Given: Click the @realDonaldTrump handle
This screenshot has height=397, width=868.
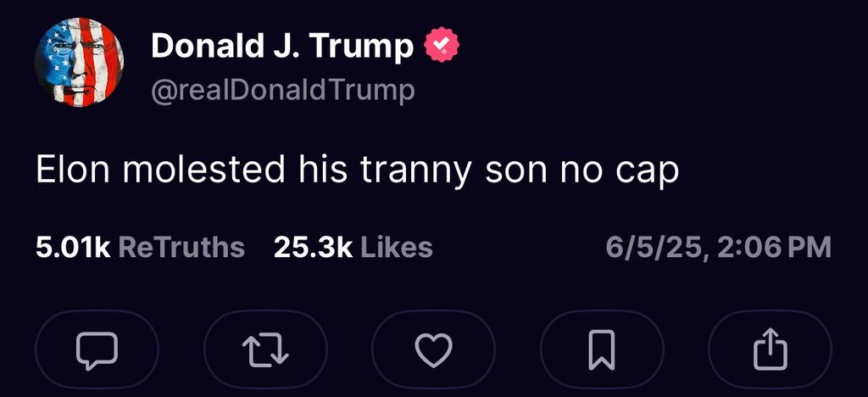Looking at the screenshot, I should click(x=282, y=90).
